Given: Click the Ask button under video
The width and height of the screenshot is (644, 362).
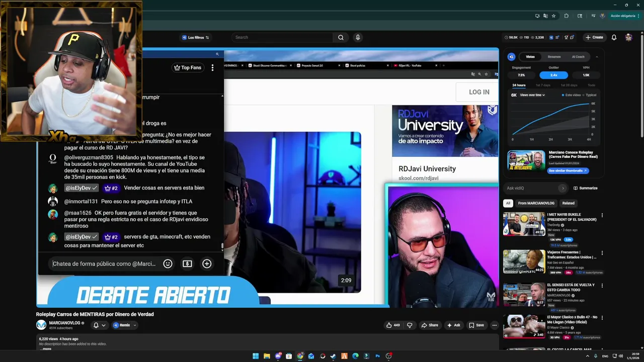Looking at the screenshot, I should click(454, 325).
